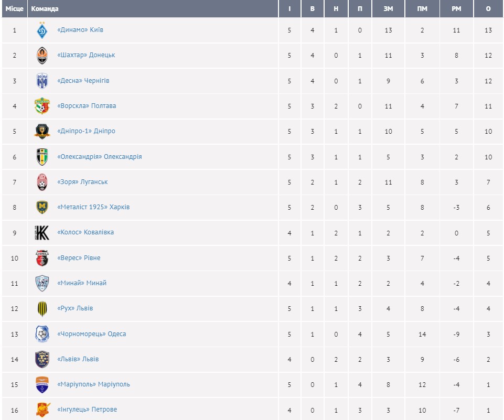Screen dimensions: 504x420
Task: Click the Rukh Lviv striped crest
Action: (42, 308)
